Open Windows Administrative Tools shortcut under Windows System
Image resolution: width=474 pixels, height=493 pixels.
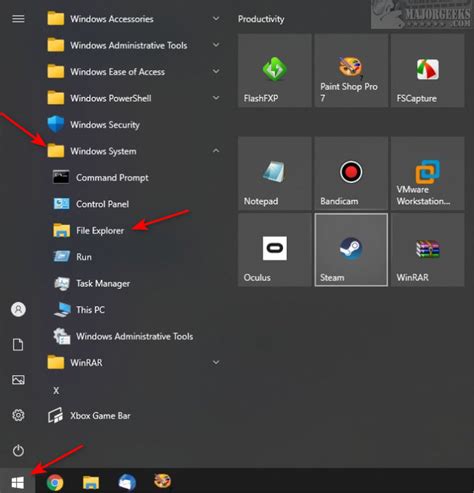pos(134,336)
